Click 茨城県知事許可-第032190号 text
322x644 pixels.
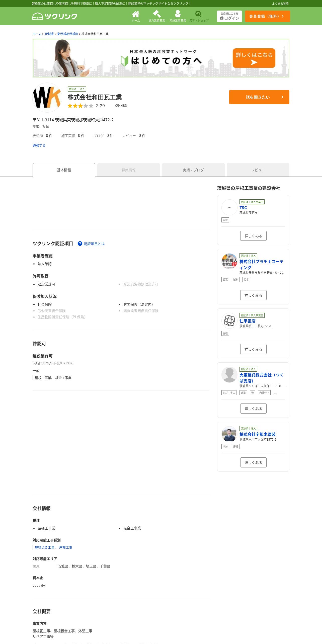pyautogui.click(x=53, y=363)
